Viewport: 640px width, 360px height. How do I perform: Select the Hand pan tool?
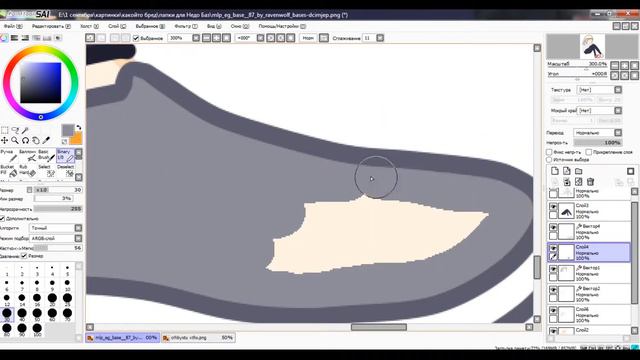coord(36,140)
